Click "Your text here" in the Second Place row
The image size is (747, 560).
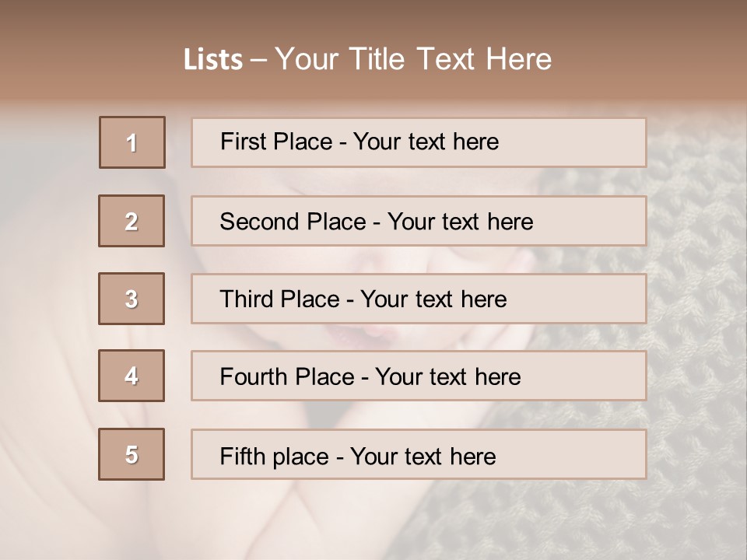460,222
